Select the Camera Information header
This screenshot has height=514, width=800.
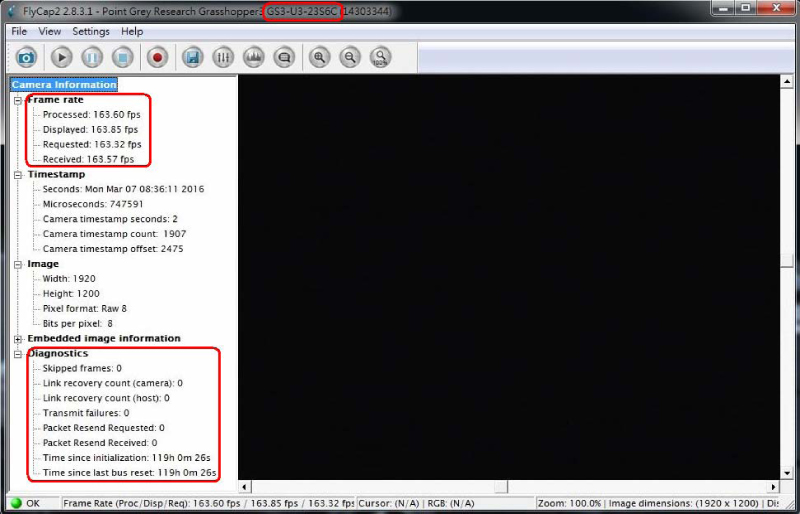point(64,85)
